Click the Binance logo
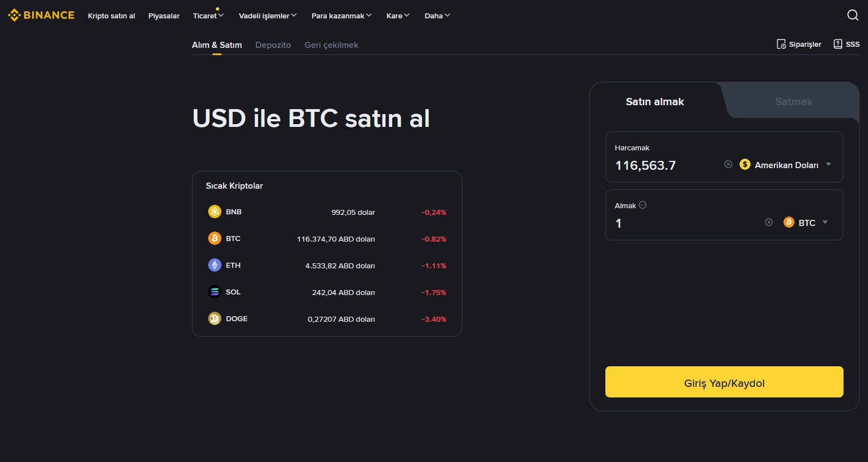Image resolution: width=868 pixels, height=462 pixels. (x=41, y=15)
